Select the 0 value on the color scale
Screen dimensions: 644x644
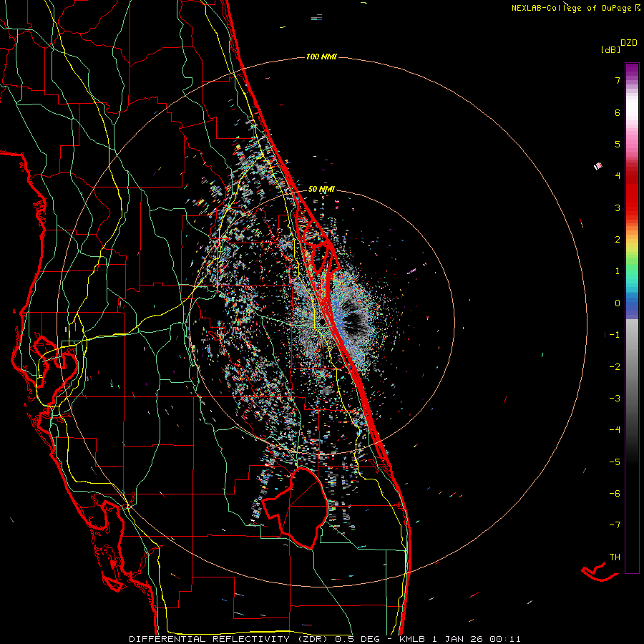[x=618, y=303]
